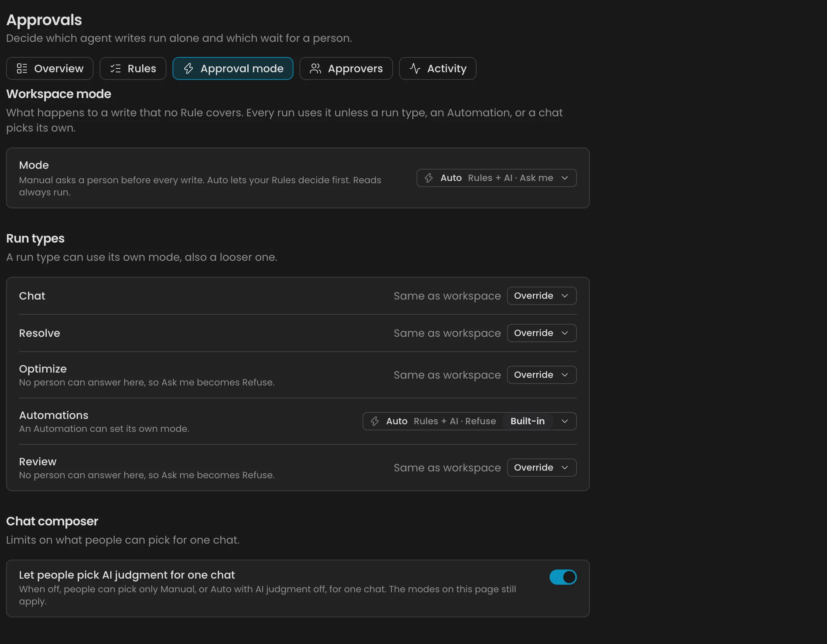This screenshot has height=644, width=827.
Task: Click the Workspace mode section heading
Action: click(59, 94)
